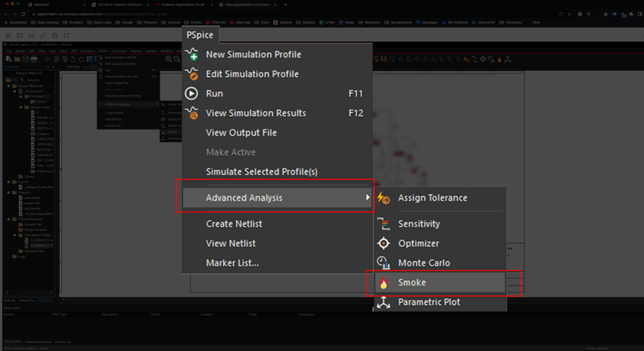
Task: Open the Accessories menu in menu bar
Action: [x=119, y=51]
